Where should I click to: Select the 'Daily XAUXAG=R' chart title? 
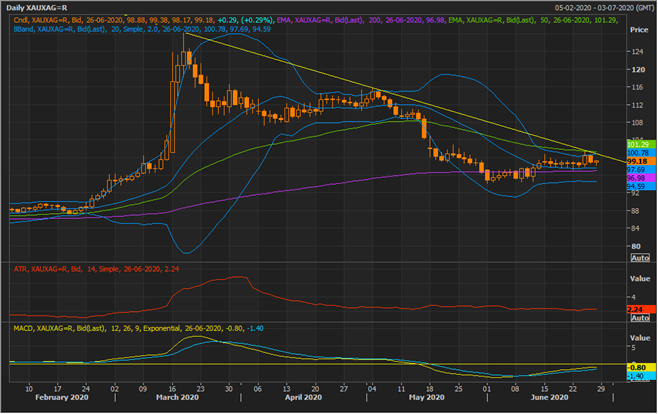37,8
